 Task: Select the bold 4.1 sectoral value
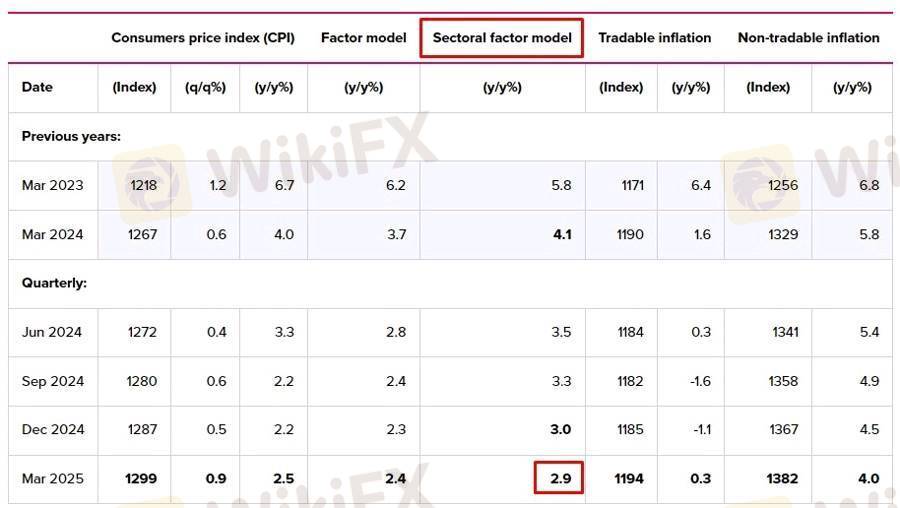click(562, 234)
